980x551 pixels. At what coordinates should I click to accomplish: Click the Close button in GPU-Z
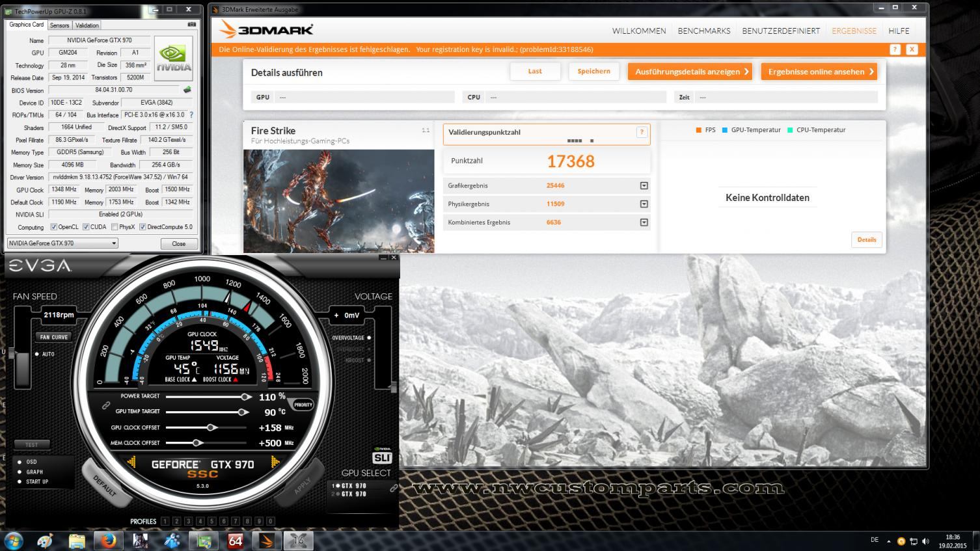pos(179,243)
